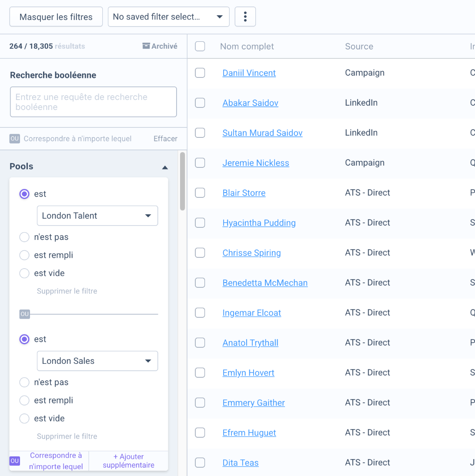Open the London Sales pool dropdown

pos(97,361)
